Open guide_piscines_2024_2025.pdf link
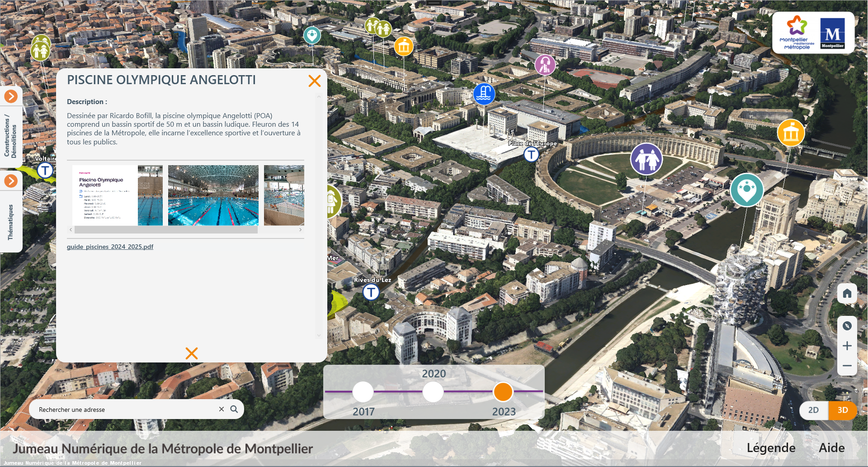 pyautogui.click(x=110, y=247)
